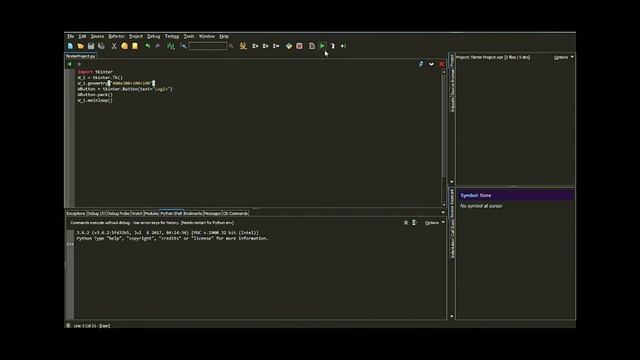Switch to the Exceptions tab
Image resolution: width=640 pixels, height=360 pixels.
[x=76, y=213]
